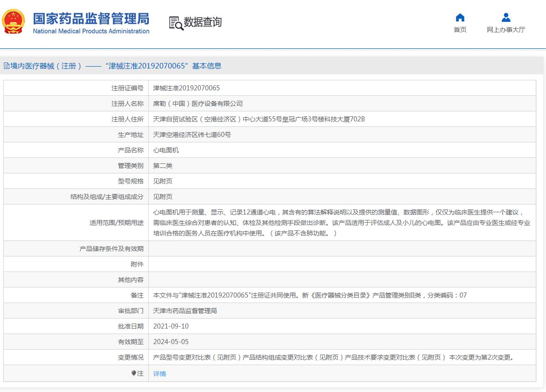Select the 管理类别 label
The image size is (546, 392).
tap(131, 166)
